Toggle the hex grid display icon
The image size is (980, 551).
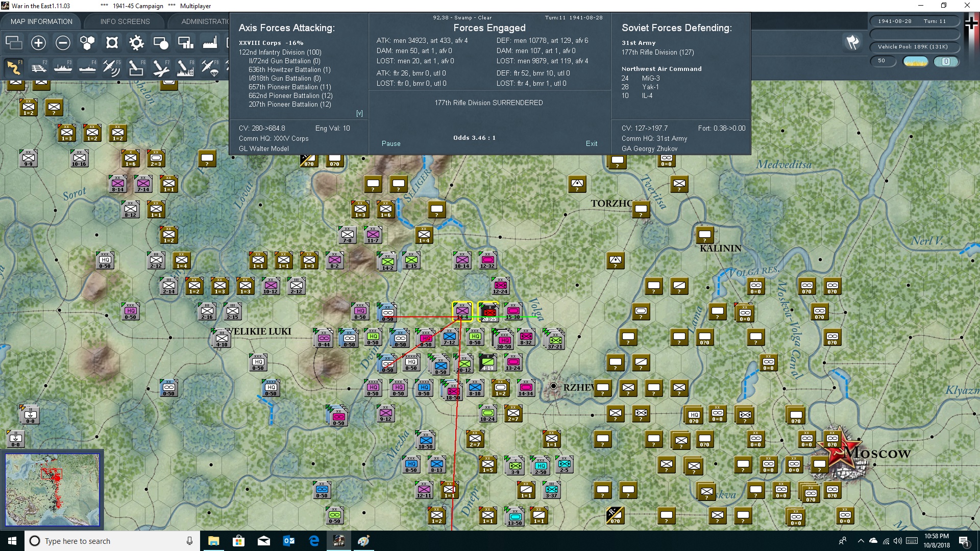point(87,43)
